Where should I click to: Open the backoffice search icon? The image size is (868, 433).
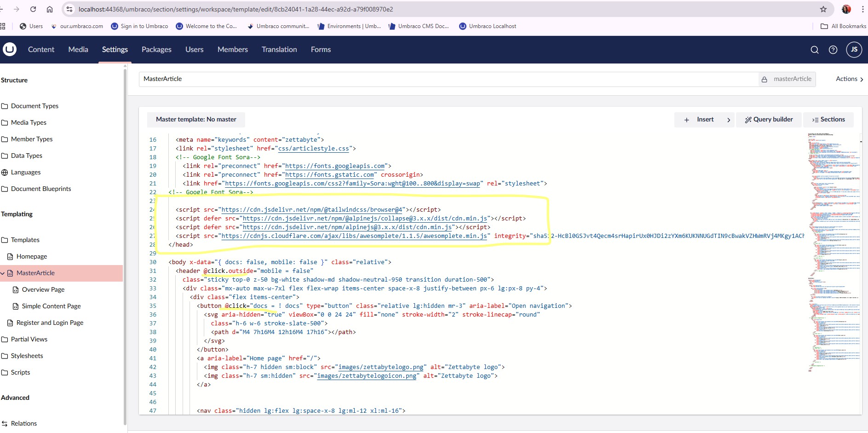click(814, 50)
